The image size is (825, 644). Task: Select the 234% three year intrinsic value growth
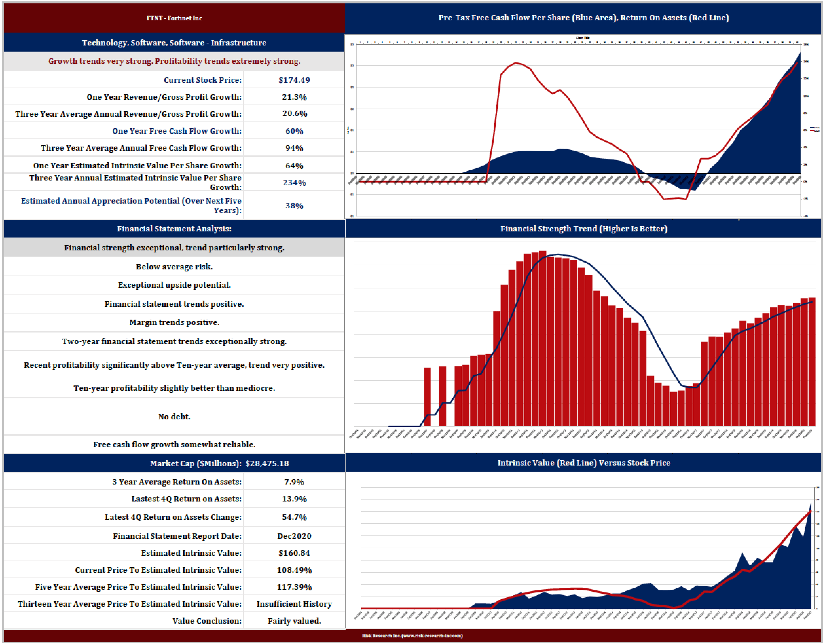click(294, 183)
